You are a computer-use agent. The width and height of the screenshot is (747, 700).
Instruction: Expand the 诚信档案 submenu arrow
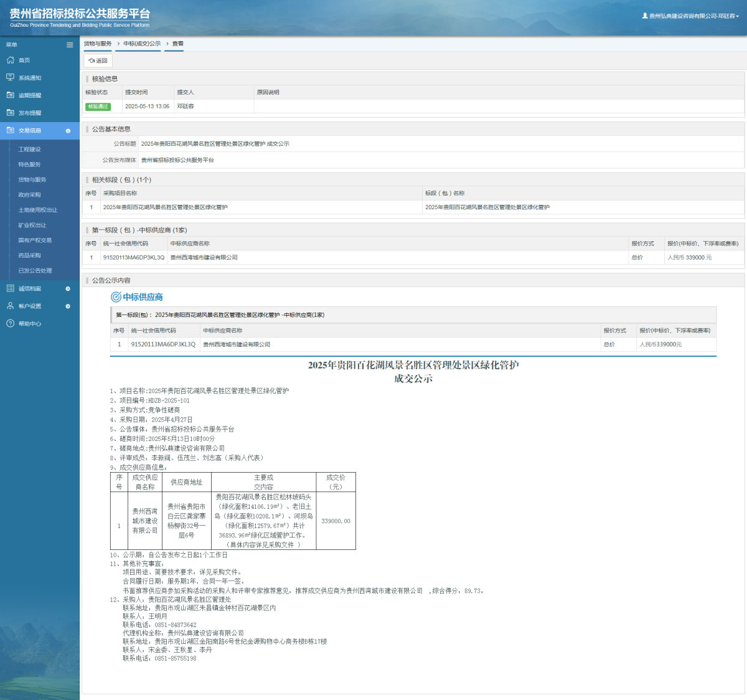click(x=68, y=289)
